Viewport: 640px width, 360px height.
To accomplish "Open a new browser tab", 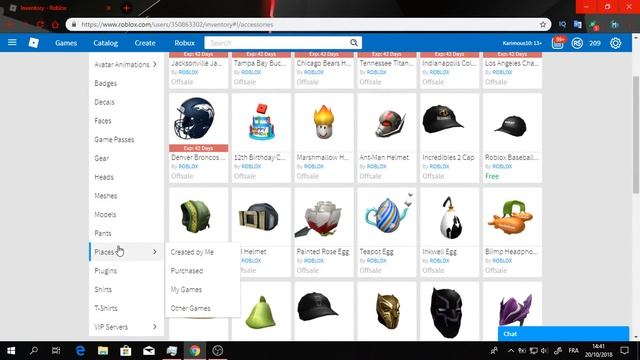I will tap(126, 8).
